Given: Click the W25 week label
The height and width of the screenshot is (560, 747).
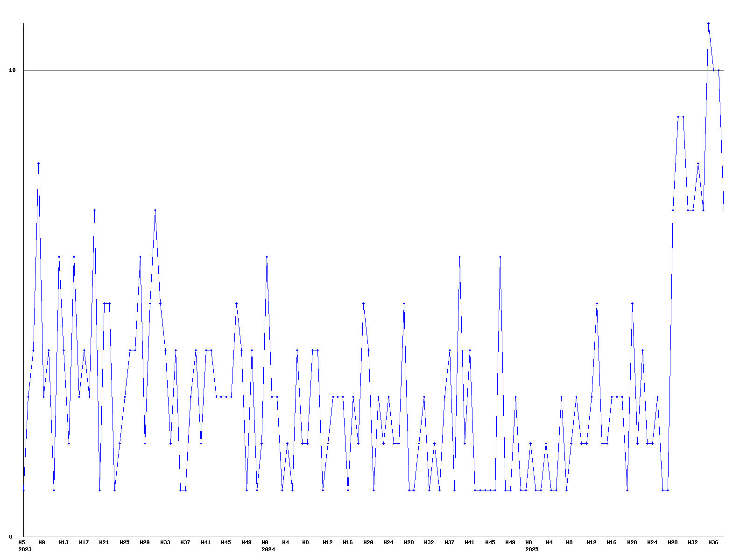Looking at the screenshot, I should click(125, 543).
